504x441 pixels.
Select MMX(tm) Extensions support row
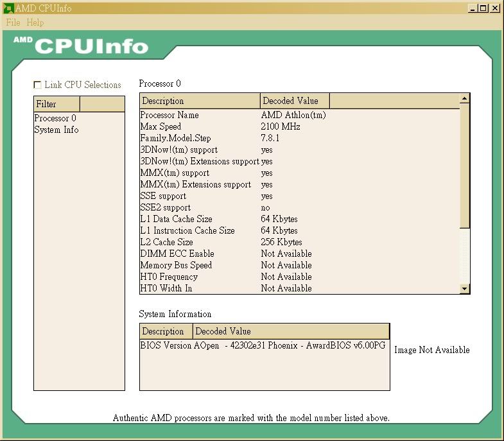point(300,184)
